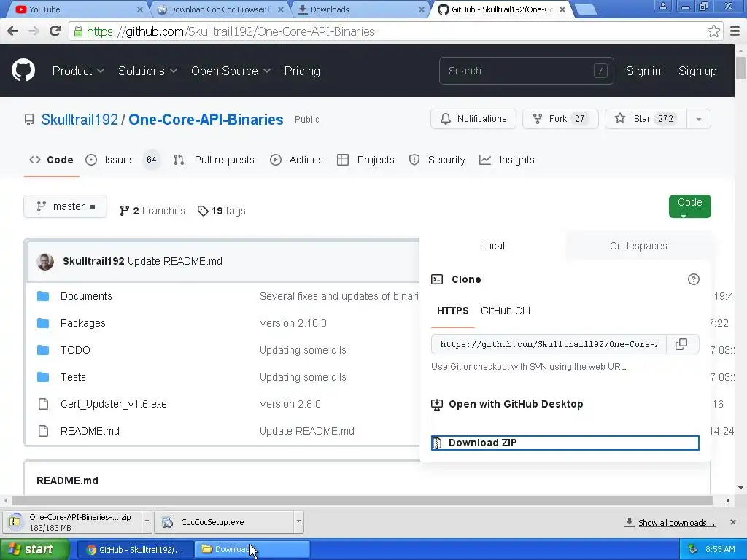Open Cert_Updater_v1.6.exe file

click(x=113, y=404)
